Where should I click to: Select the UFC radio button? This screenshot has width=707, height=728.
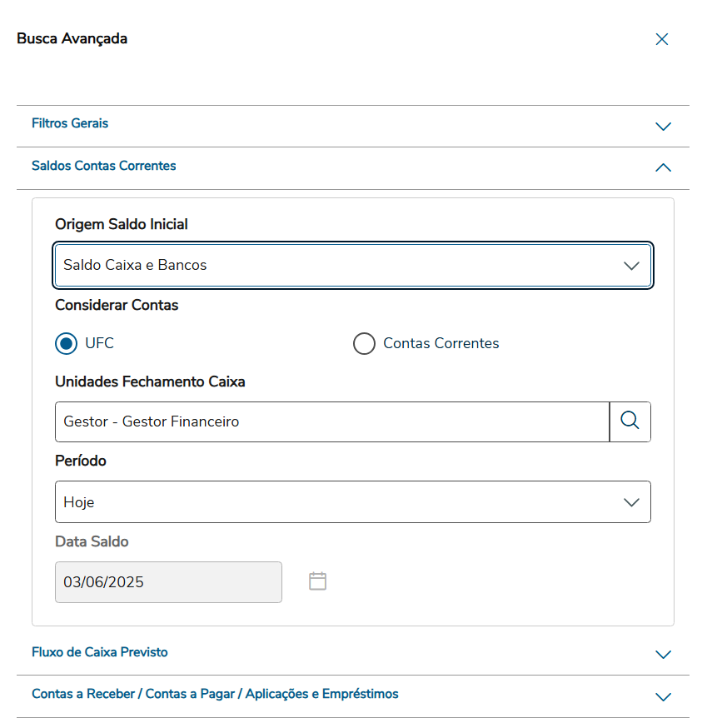click(67, 343)
